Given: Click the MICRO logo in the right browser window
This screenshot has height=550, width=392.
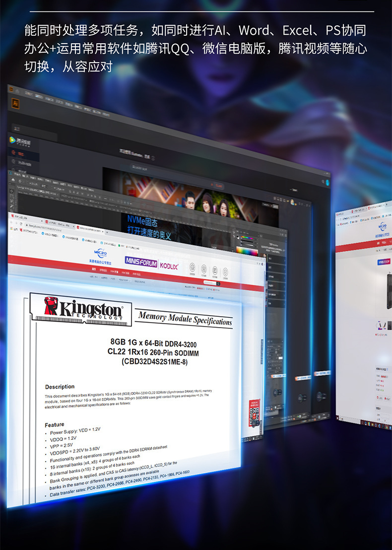Looking at the screenshot, I should (382, 226).
